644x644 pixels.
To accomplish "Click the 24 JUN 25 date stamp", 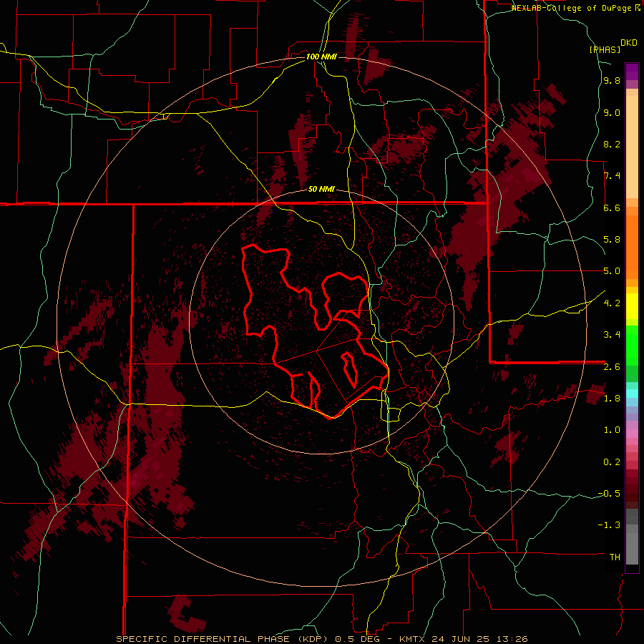I will click(x=459, y=639).
